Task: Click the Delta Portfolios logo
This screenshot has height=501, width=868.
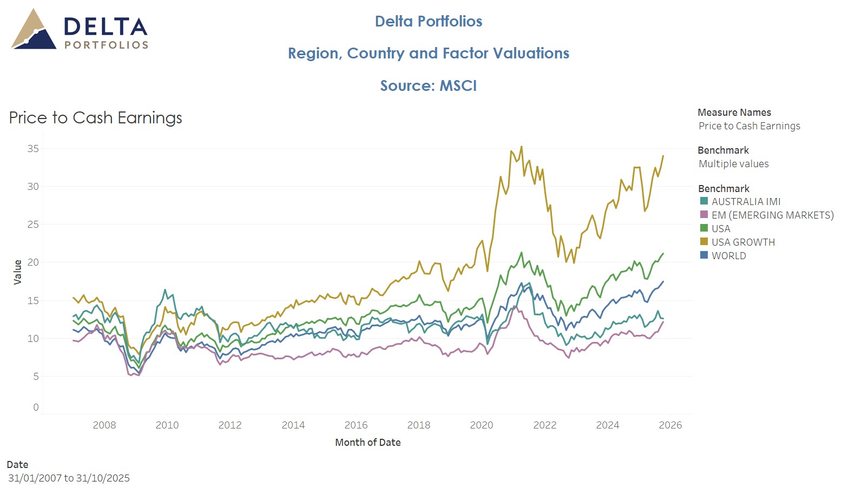Action: pyautogui.click(x=79, y=30)
